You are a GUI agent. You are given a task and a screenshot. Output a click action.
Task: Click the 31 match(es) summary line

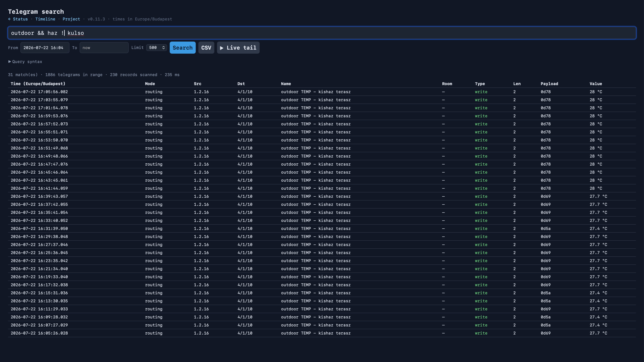click(x=94, y=75)
